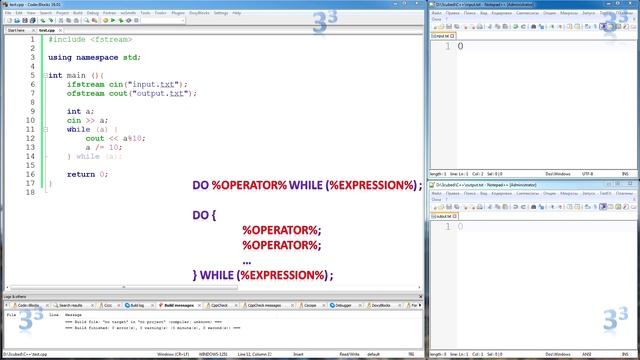Click 'Line 11, Column' status bar entry
Image resolution: width=640 pixels, height=360 pixels.
[254, 354]
